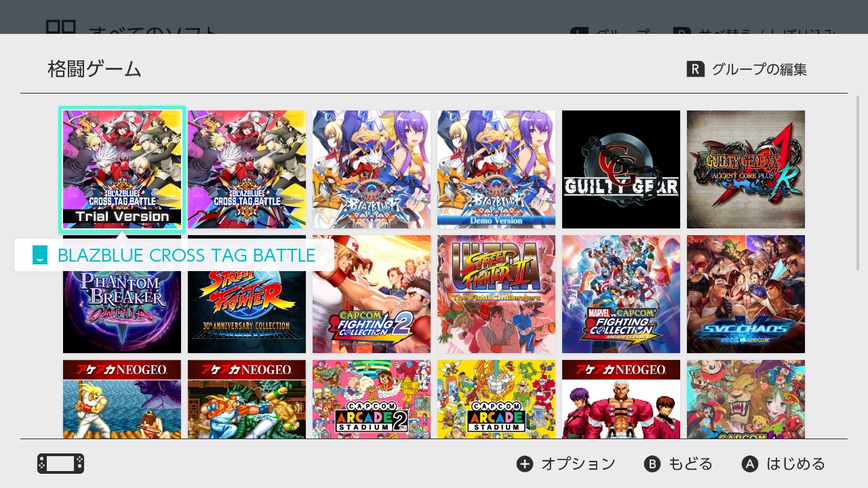
Task: Open Marvel vs Capcom Fighting Collection
Action: (621, 294)
